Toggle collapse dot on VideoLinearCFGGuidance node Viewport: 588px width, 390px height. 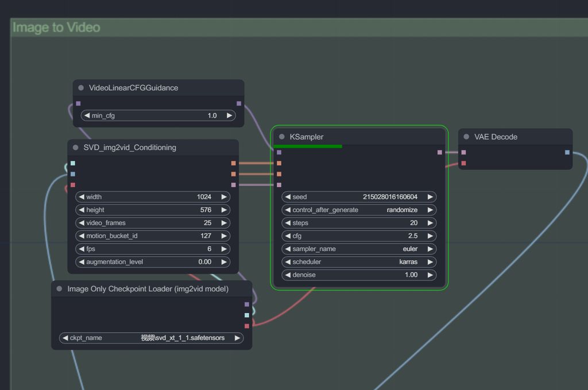tap(81, 88)
